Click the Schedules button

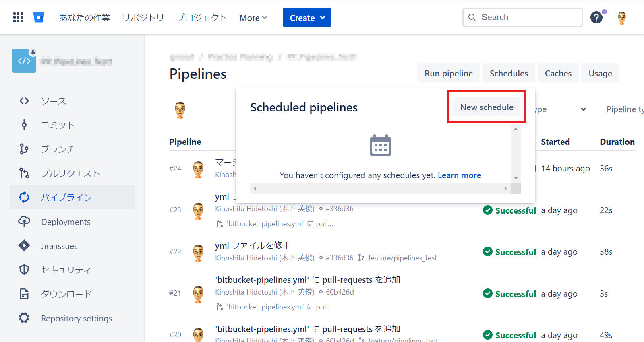509,73
